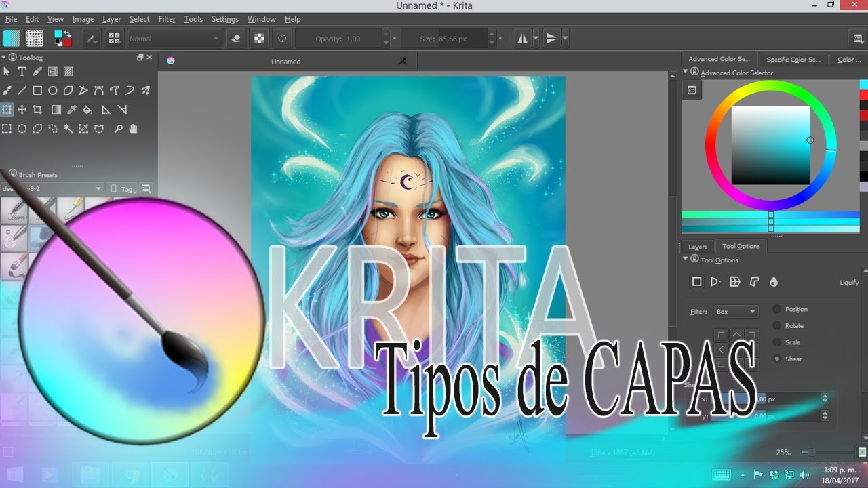The height and width of the screenshot is (488, 868).
Task: Select the Shear radio option
Action: (788, 359)
